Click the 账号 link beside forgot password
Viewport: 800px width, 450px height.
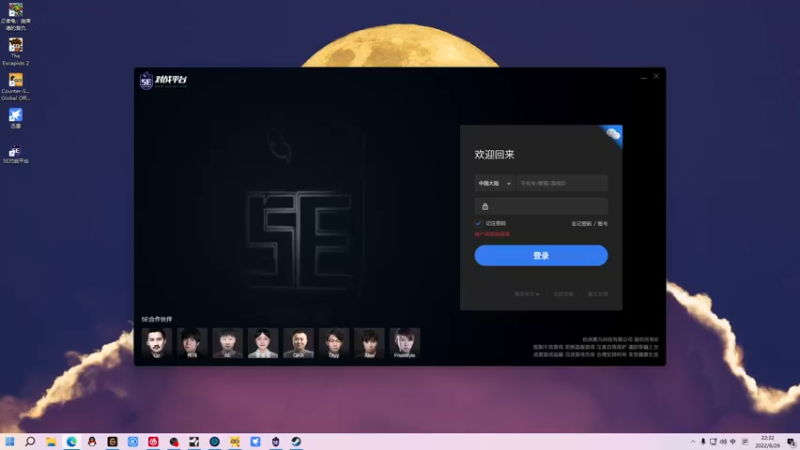603,223
